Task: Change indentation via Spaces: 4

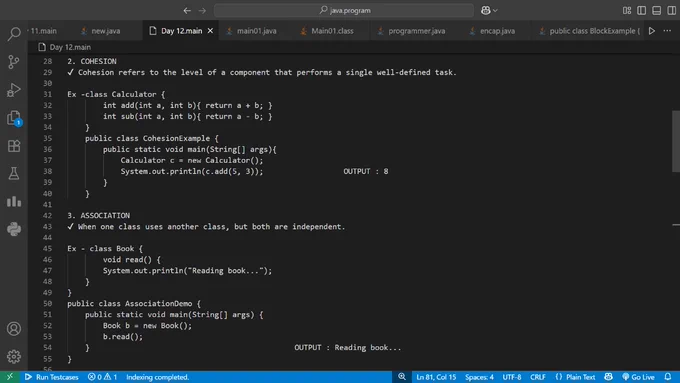Action: click(479, 377)
